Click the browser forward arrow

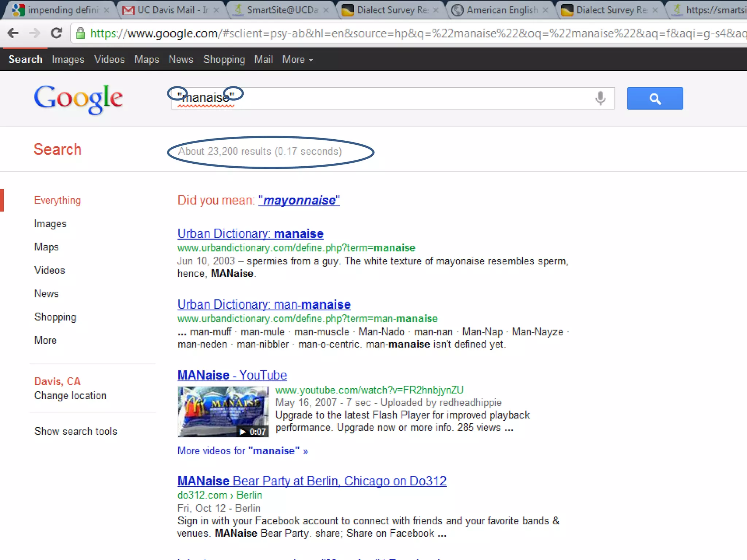[35, 33]
